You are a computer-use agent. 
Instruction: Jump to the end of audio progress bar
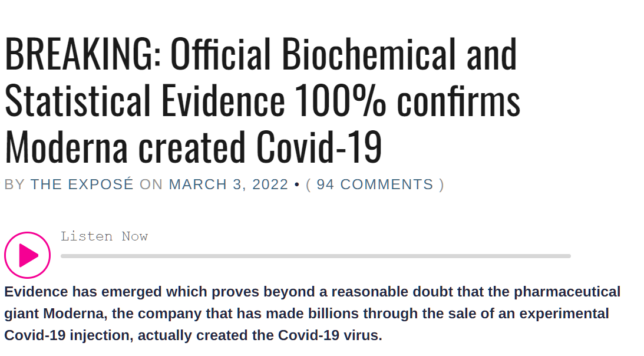570,256
